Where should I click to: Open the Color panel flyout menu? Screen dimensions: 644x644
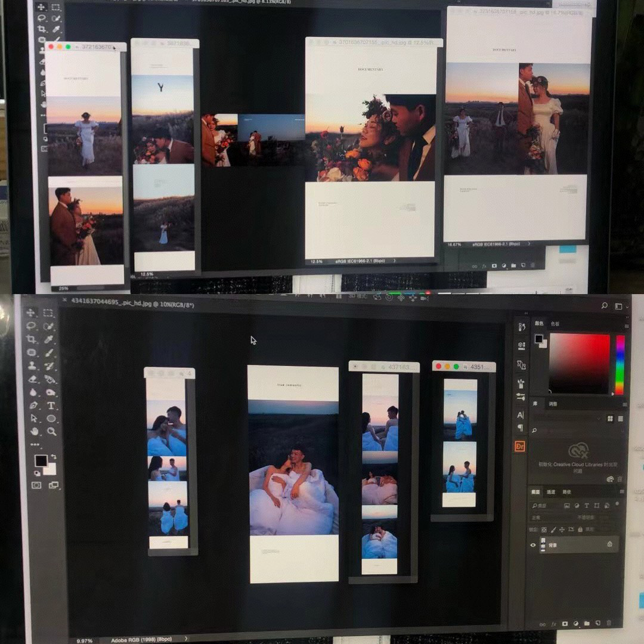tap(626, 326)
